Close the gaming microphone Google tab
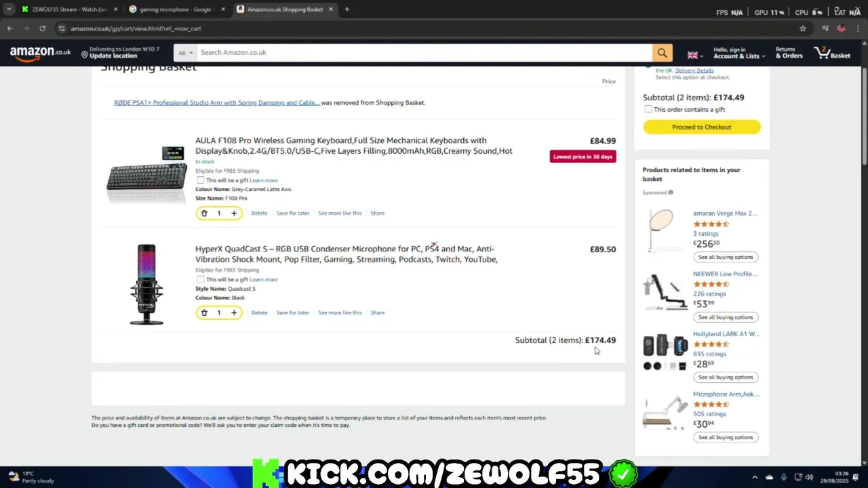868x488 pixels. 222,9
